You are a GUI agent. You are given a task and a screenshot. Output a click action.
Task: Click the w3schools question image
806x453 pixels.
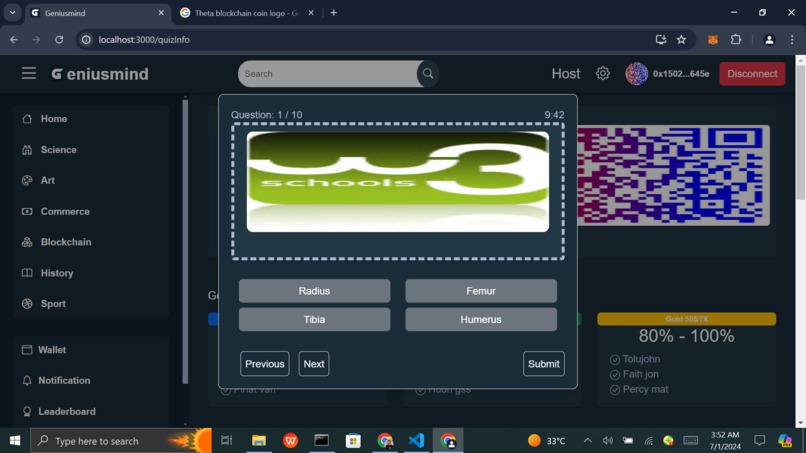(x=397, y=182)
